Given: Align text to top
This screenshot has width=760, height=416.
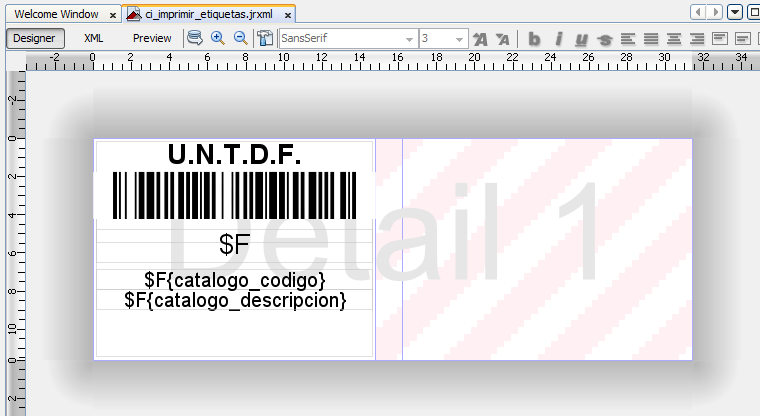Looking at the screenshot, I should click(x=720, y=39).
